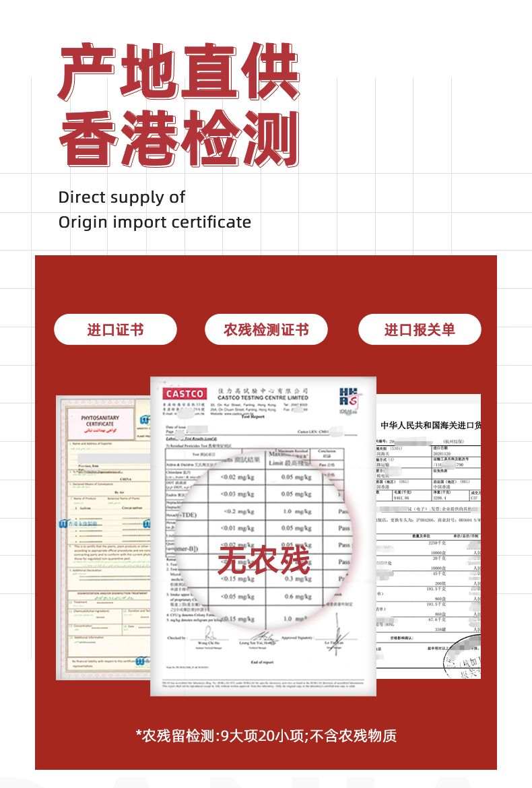Click CASTCO TESTING CENTRE LIMITED text

[x=263, y=397]
